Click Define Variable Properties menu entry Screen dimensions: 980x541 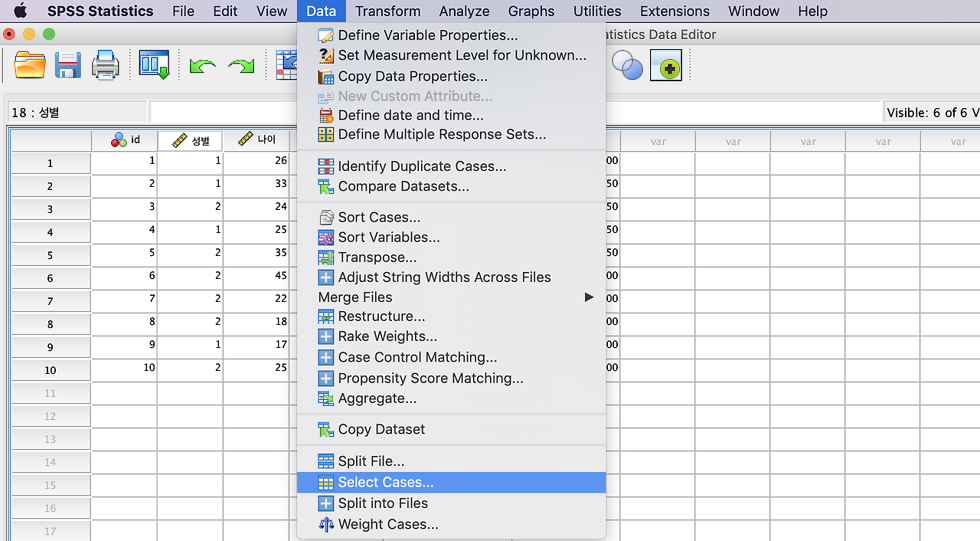452,35
